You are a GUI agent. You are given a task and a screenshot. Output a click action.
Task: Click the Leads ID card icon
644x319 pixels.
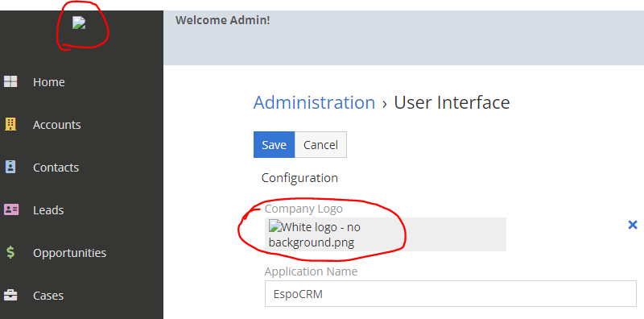pos(11,209)
